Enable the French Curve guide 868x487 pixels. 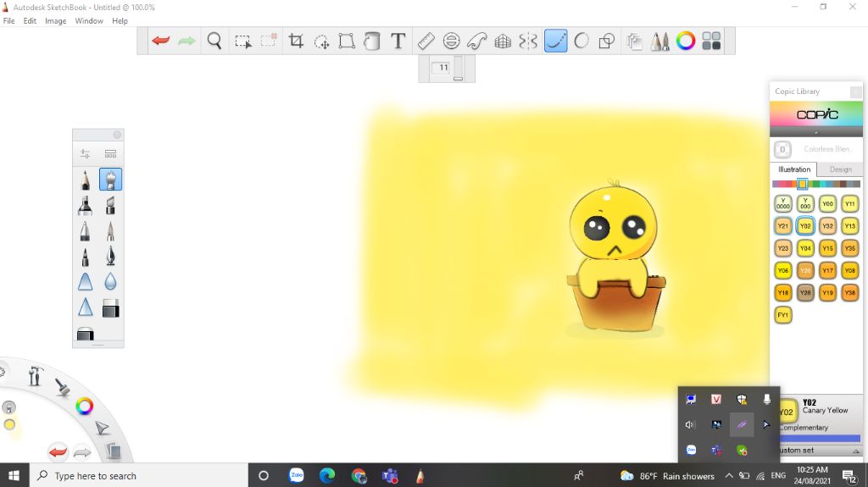point(477,41)
